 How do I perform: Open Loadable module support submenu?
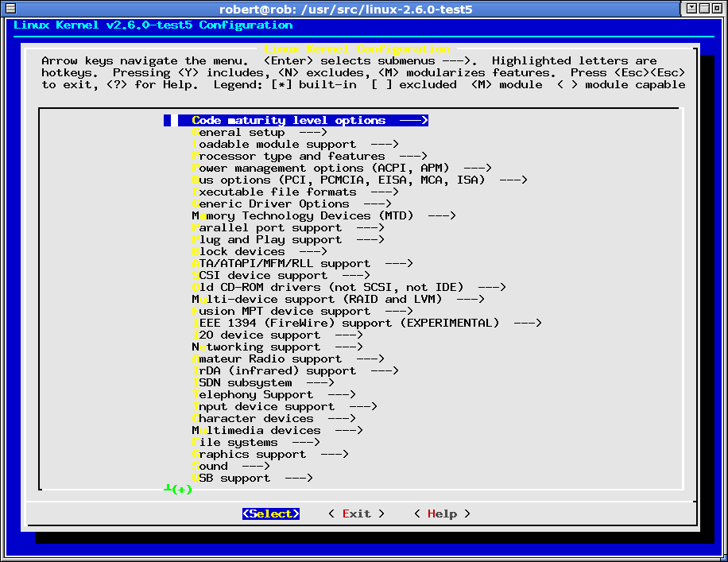tap(296, 145)
